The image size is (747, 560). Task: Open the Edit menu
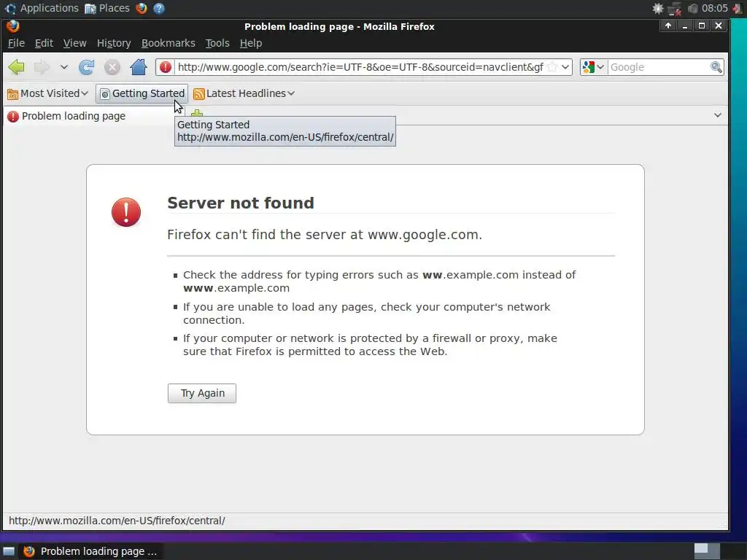[x=44, y=43]
